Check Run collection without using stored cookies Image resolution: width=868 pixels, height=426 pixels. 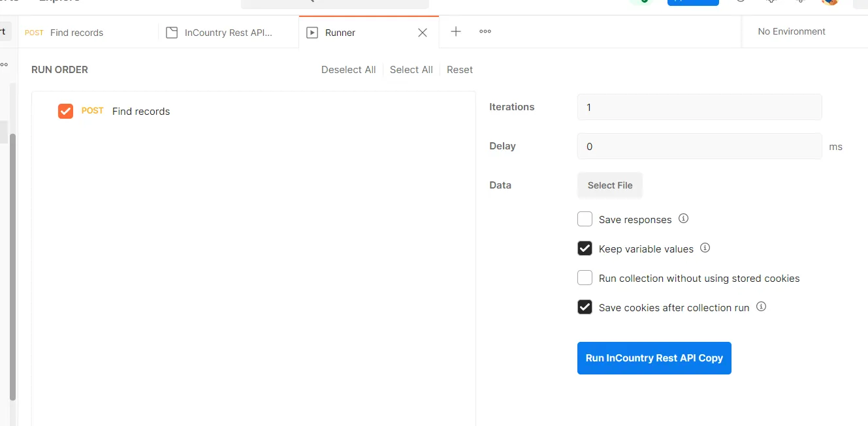585,277
